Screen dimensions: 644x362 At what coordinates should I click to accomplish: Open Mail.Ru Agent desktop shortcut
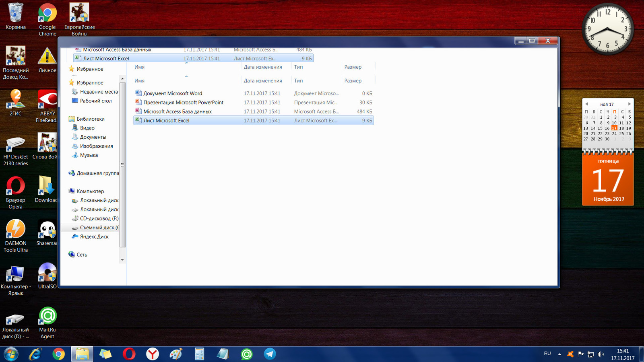(x=47, y=323)
